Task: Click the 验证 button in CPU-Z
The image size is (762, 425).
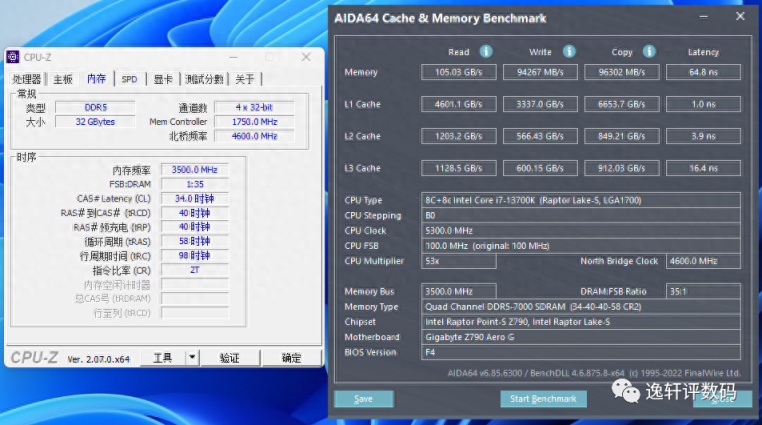Action: coord(229,357)
